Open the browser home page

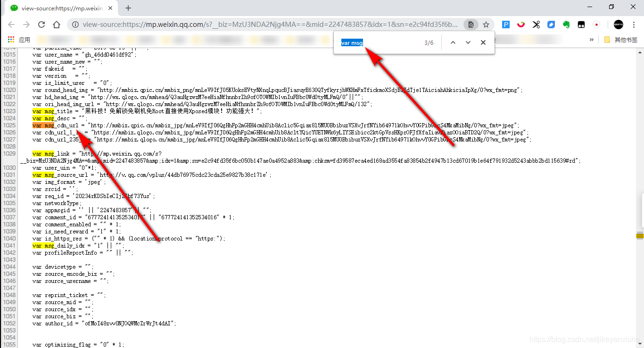point(57,25)
